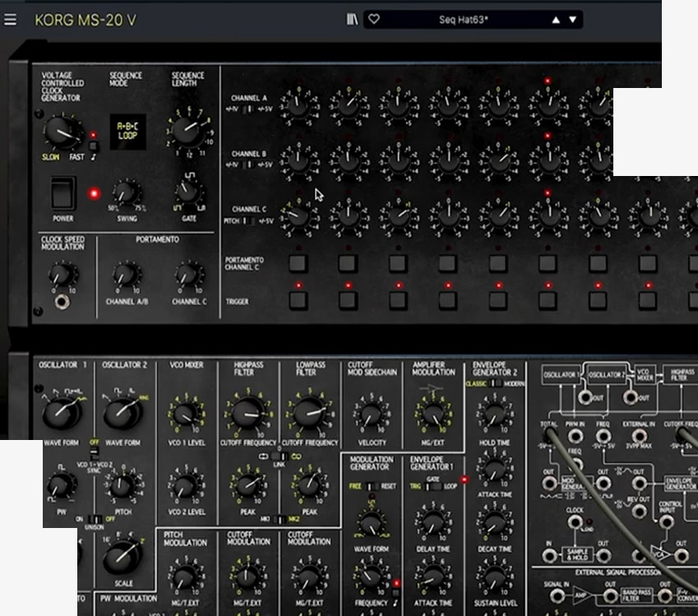The image size is (698, 616).
Task: Load next preset with down arrow
Action: 573,20
